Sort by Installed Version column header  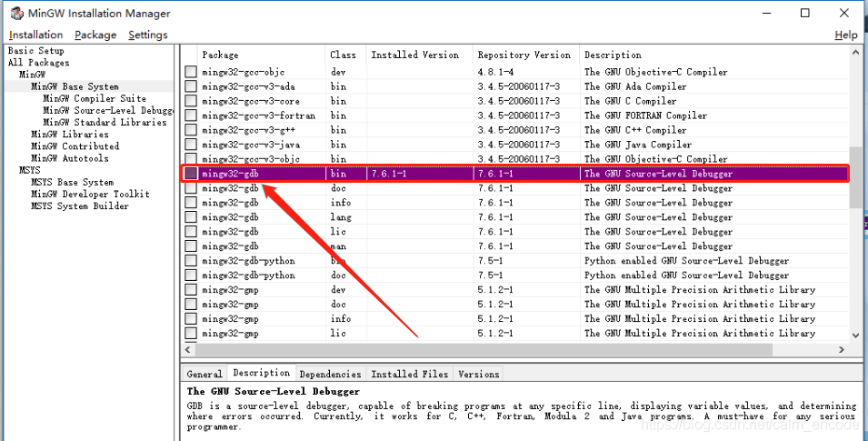click(x=420, y=55)
